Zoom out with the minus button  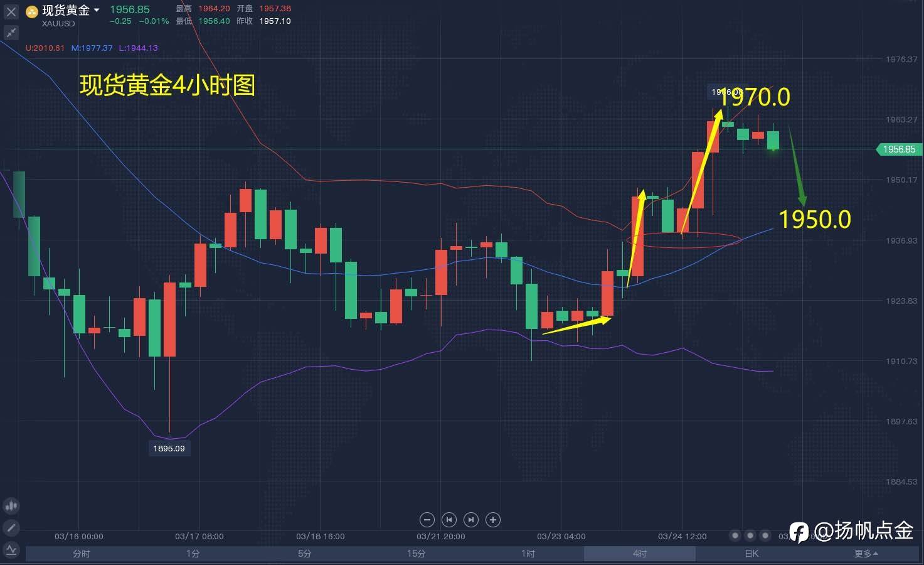pos(427,520)
